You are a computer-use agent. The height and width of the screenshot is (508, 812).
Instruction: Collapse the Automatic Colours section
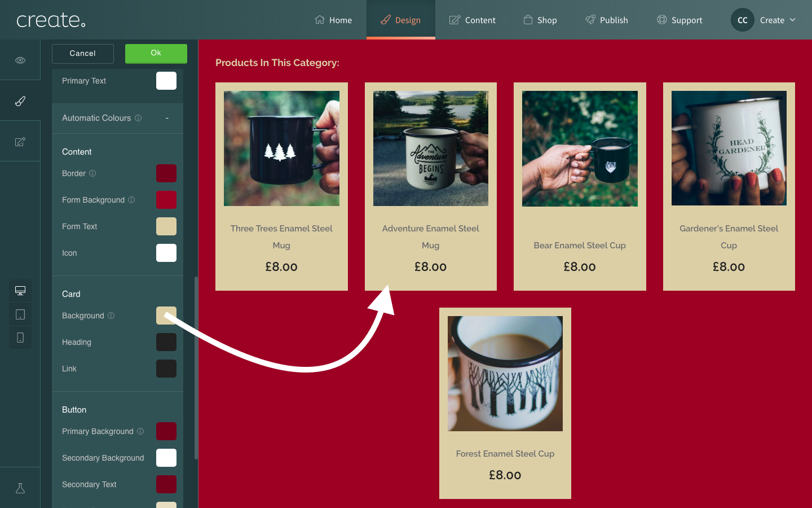(167, 118)
